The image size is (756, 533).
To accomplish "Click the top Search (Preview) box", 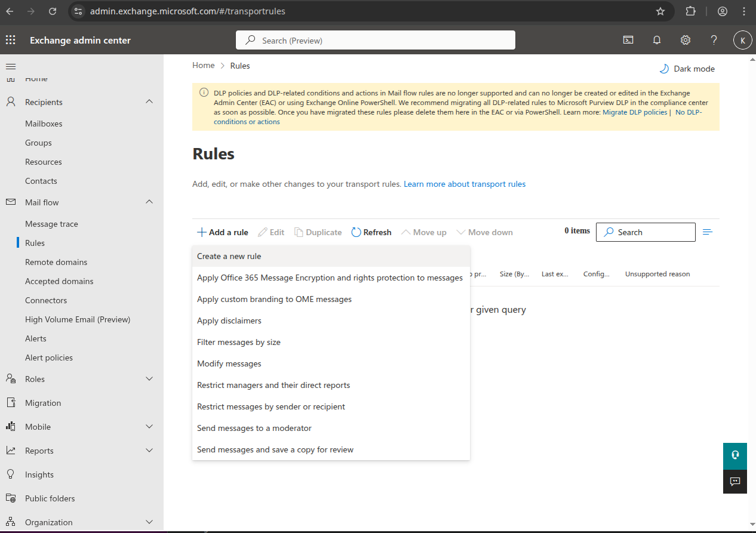I will [x=376, y=40].
